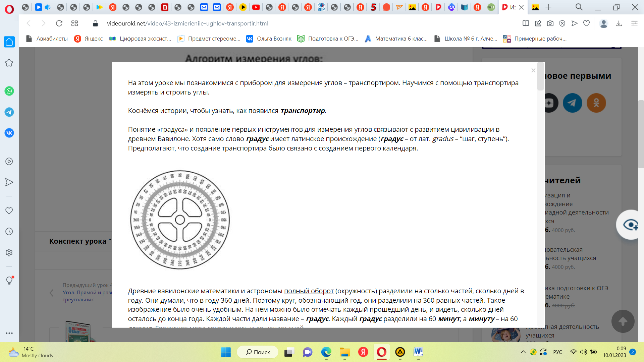Open Microsoft Word from the taskbar

(418, 352)
